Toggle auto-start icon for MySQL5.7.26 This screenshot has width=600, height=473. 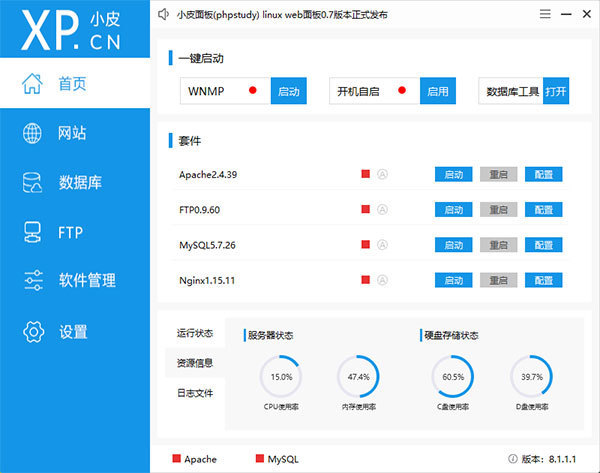pos(382,245)
